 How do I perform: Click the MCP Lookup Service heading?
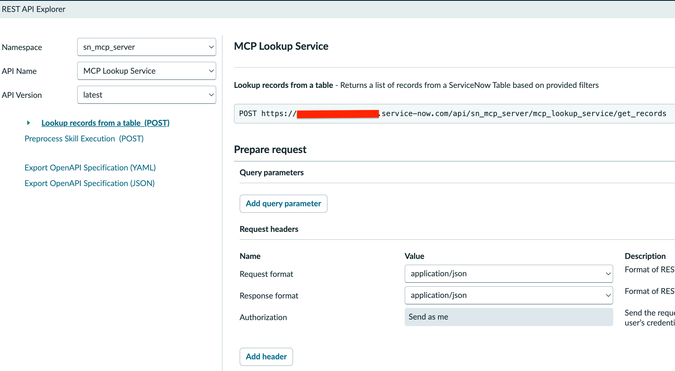281,46
